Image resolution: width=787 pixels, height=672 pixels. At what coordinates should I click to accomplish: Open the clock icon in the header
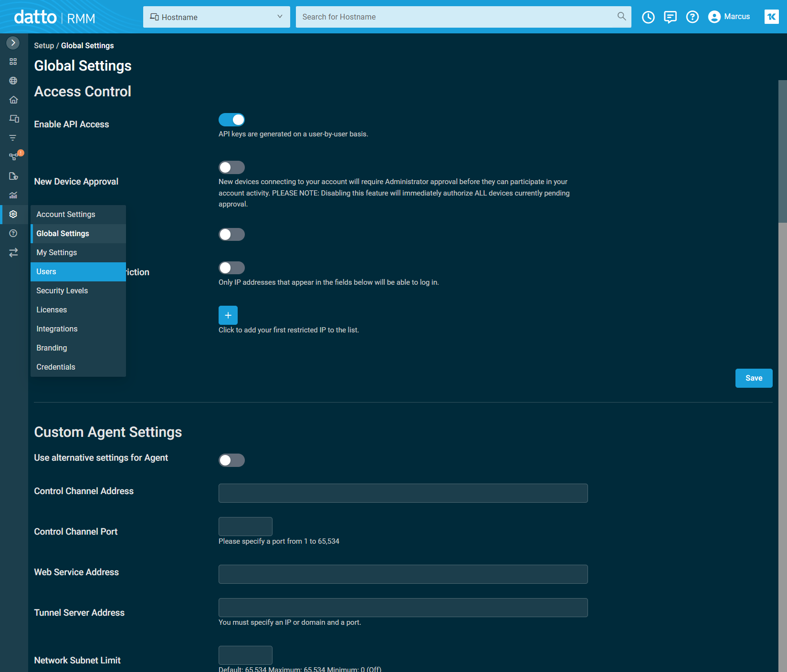tap(648, 17)
